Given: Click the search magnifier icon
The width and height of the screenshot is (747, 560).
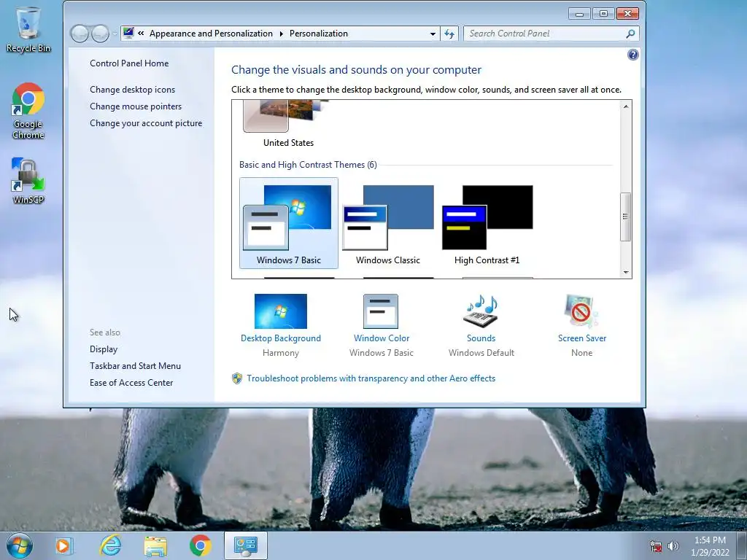Looking at the screenshot, I should (630, 34).
